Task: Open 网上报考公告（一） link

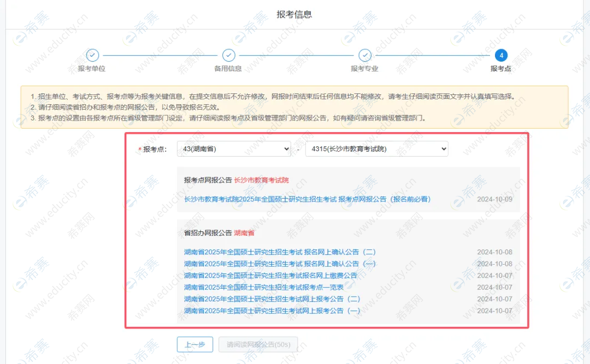Action: point(272,311)
